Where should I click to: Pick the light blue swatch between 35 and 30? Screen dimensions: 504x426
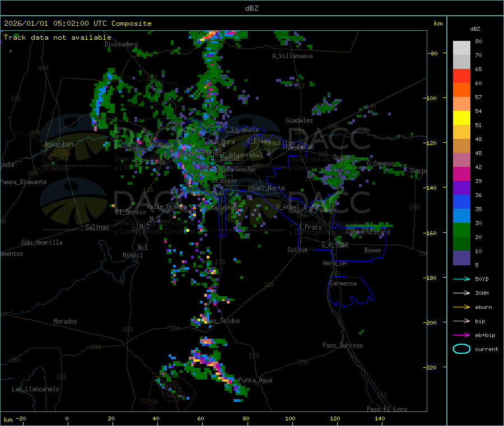pos(461,216)
